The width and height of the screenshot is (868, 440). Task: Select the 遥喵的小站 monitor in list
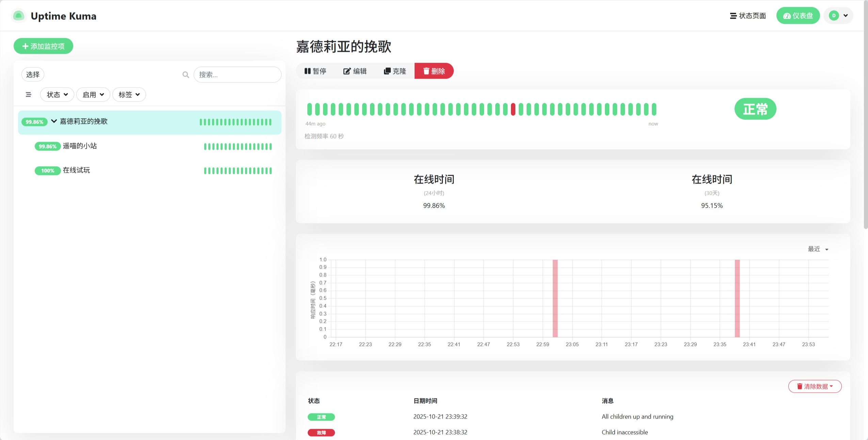pos(80,146)
